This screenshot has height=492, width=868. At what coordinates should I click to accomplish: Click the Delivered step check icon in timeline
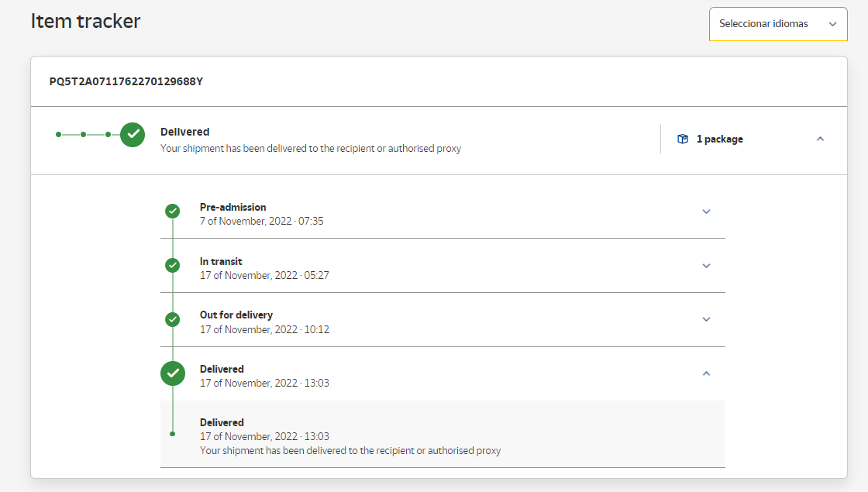[173, 373]
